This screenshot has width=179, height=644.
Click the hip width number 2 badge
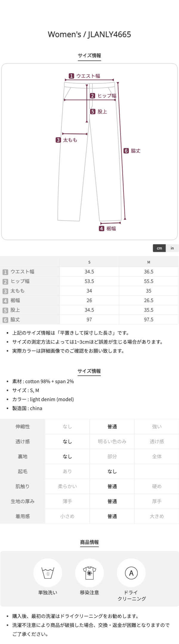(x=92, y=96)
